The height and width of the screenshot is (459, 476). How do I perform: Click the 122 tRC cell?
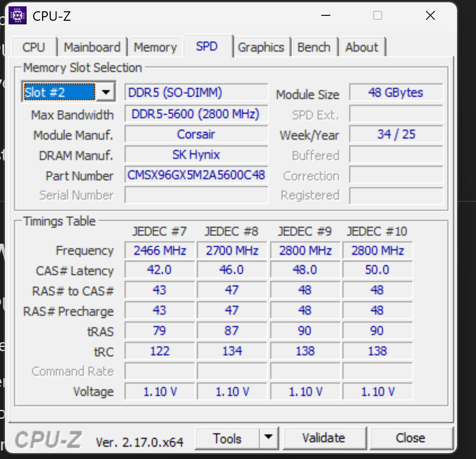[x=160, y=351]
